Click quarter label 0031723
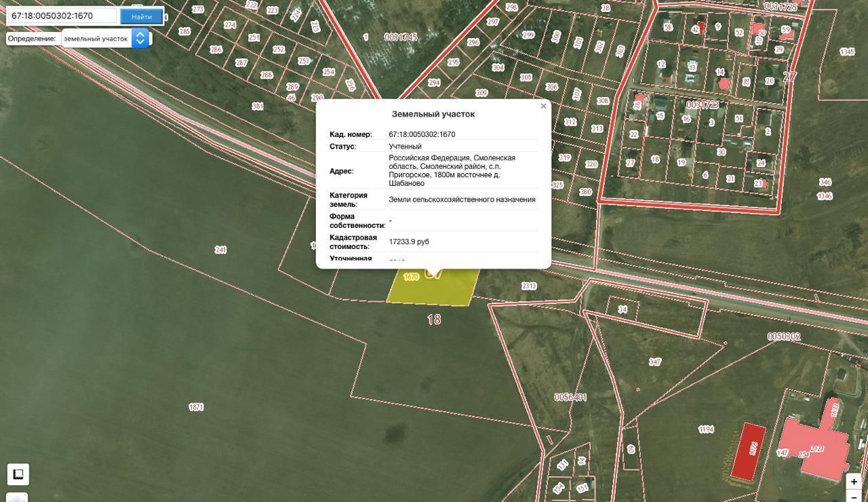Screen dimensions: 868x502 pos(702,105)
